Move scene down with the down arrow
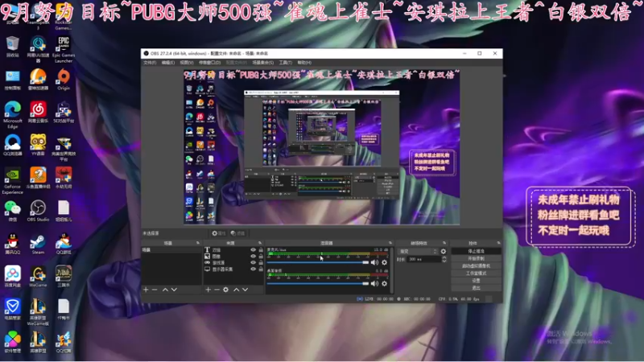Viewport: 644px width, 362px height. point(174,290)
